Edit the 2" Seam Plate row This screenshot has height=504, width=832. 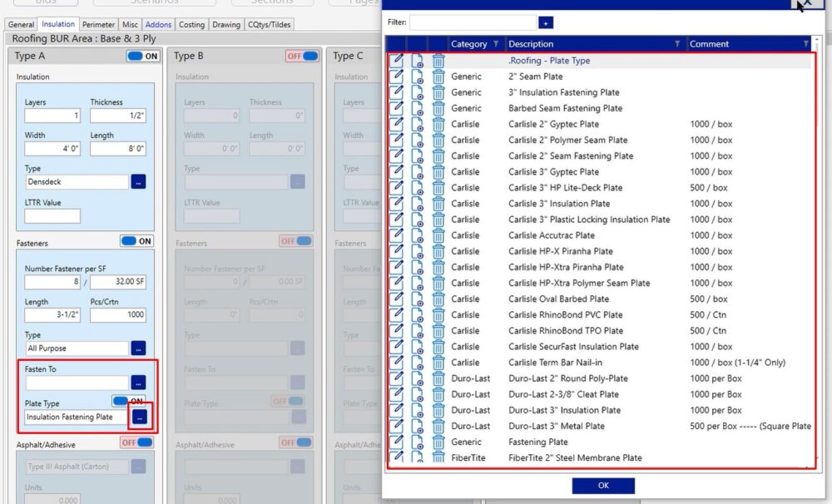pyautogui.click(x=396, y=77)
